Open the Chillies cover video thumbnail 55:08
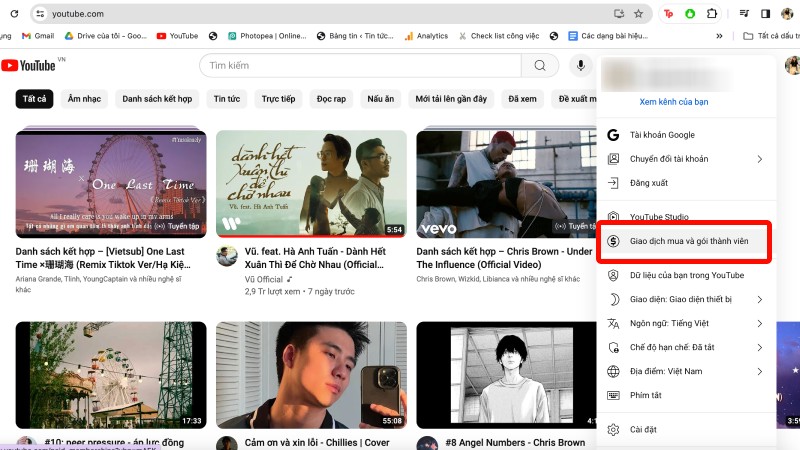 [x=311, y=375]
